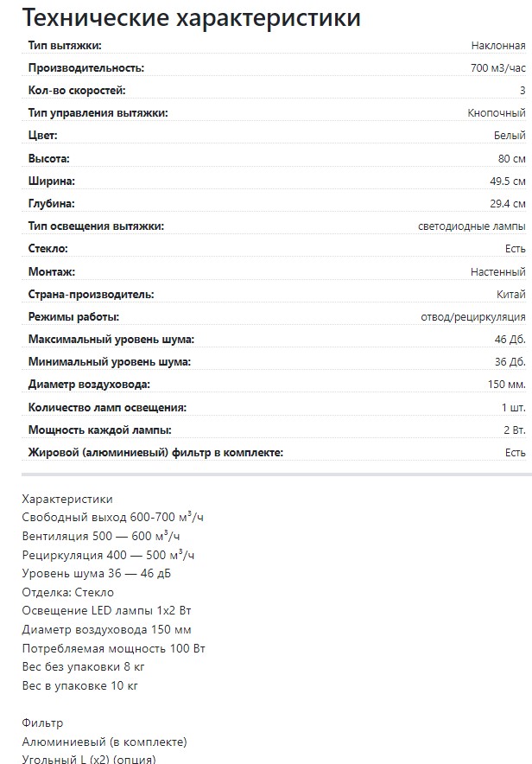Click the "светодиодные лампы" value
The height and width of the screenshot is (764, 532).
pos(472,226)
